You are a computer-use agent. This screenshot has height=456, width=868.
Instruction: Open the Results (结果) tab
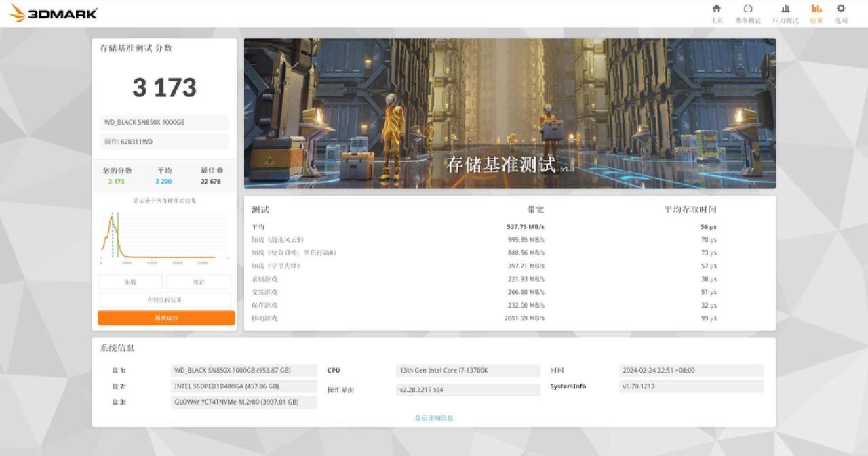816,14
